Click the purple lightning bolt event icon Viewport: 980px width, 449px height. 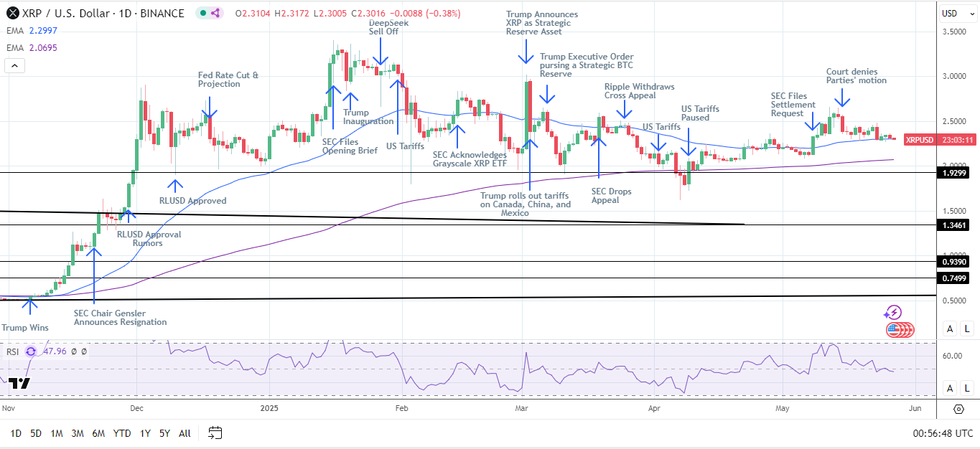pyautogui.click(x=892, y=313)
